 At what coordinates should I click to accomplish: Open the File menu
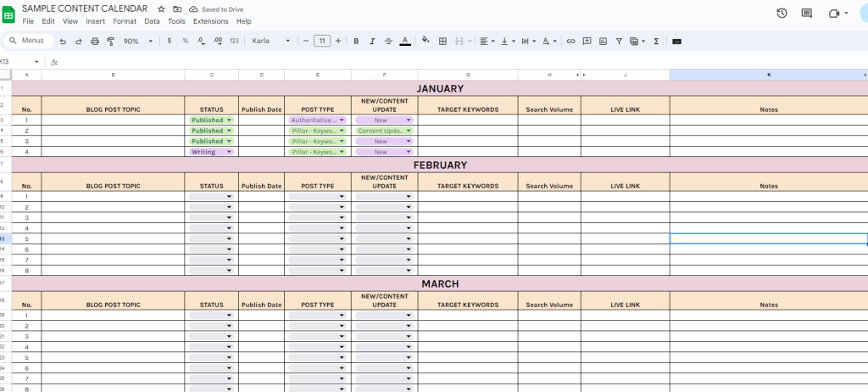click(x=28, y=21)
